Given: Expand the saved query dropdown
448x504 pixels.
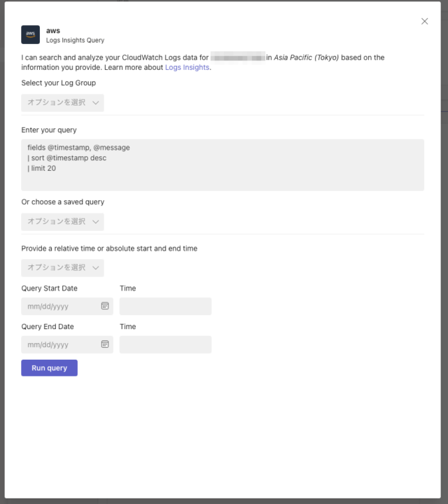Looking at the screenshot, I should 63,222.
